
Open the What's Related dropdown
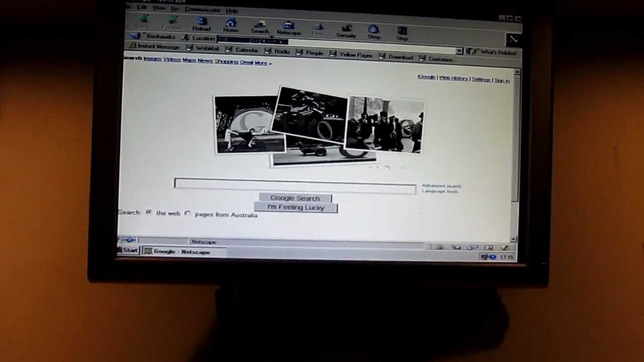(491, 52)
